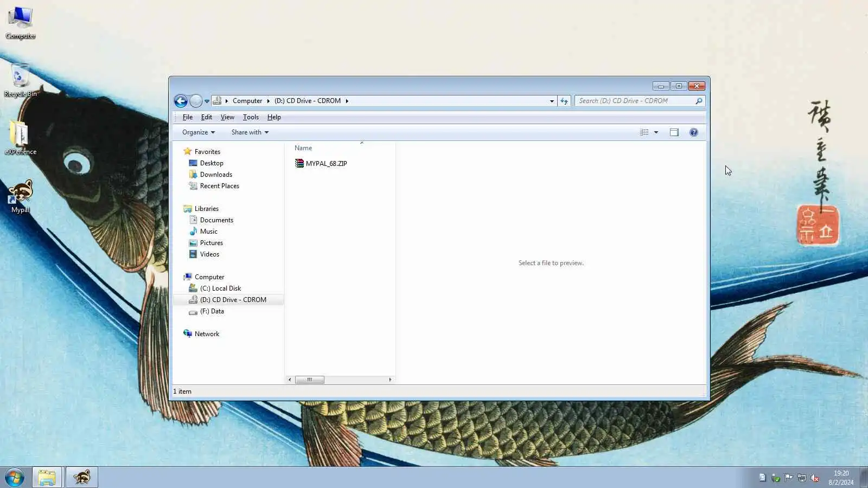The height and width of the screenshot is (488, 868).
Task: Open the address bar previous locations dropdown
Action: (x=552, y=101)
